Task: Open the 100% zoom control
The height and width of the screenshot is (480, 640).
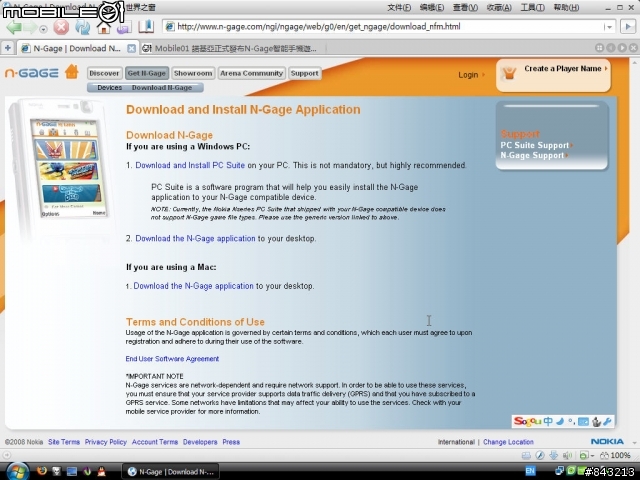Action: click(615, 456)
